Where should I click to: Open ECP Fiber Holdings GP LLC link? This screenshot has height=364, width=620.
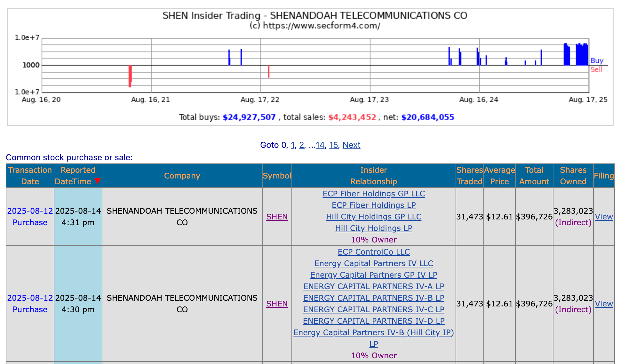(x=373, y=194)
